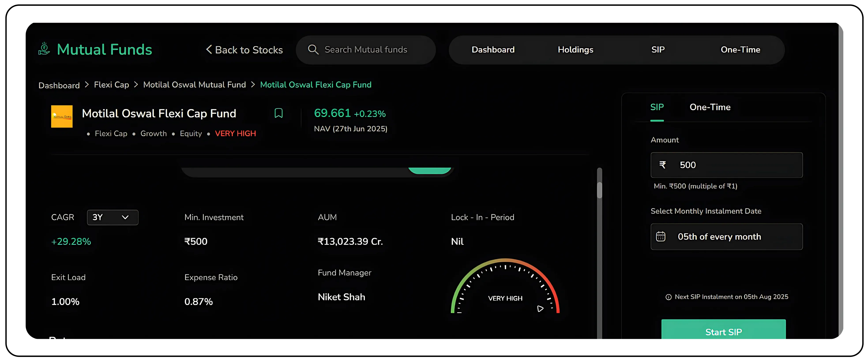
Task: Click Motilal Oswal Mutual Fund breadcrumb
Action: click(x=194, y=84)
